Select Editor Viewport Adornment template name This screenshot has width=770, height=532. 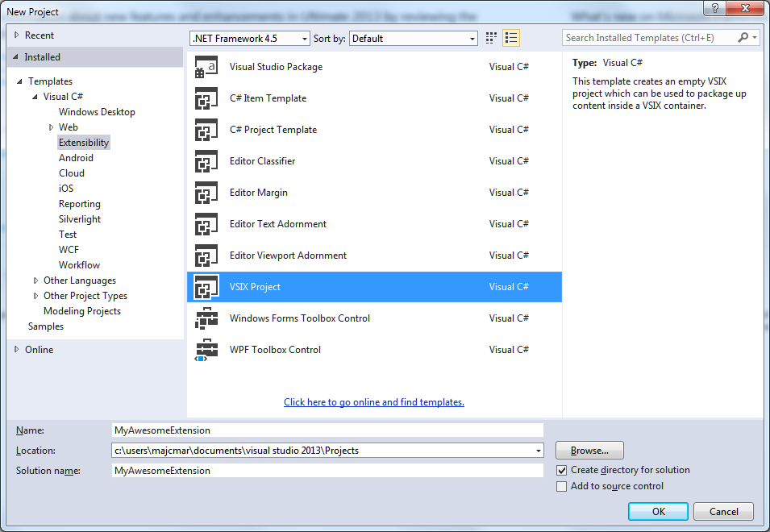288,256
